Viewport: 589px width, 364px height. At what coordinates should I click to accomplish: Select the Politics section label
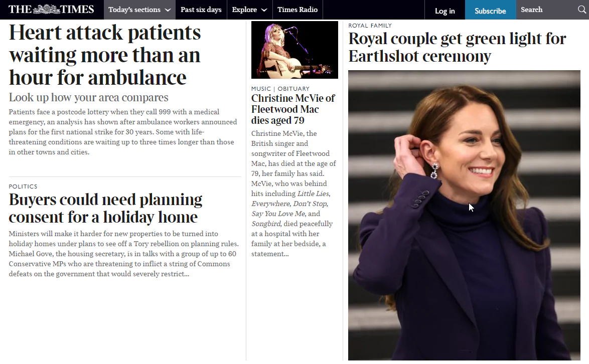[x=23, y=187]
